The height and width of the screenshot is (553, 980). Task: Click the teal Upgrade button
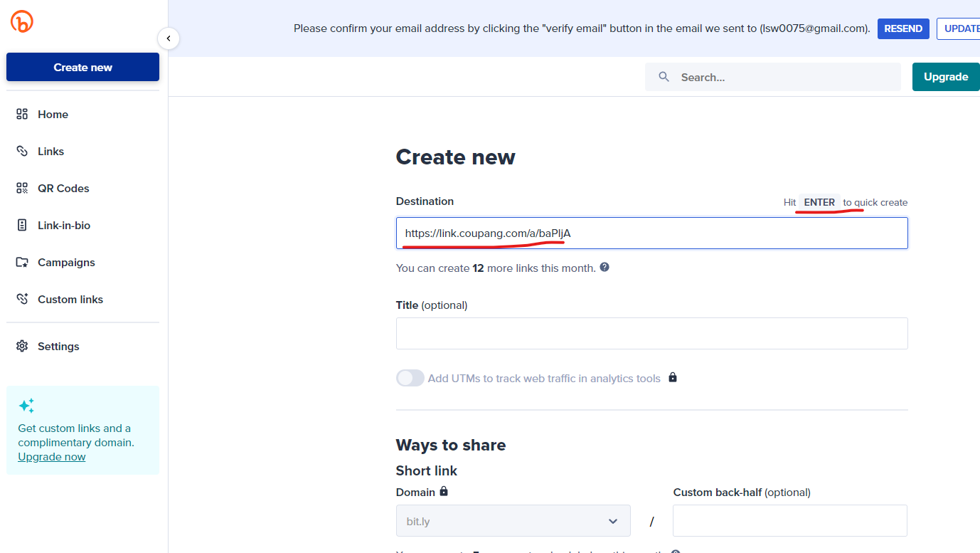[946, 77]
